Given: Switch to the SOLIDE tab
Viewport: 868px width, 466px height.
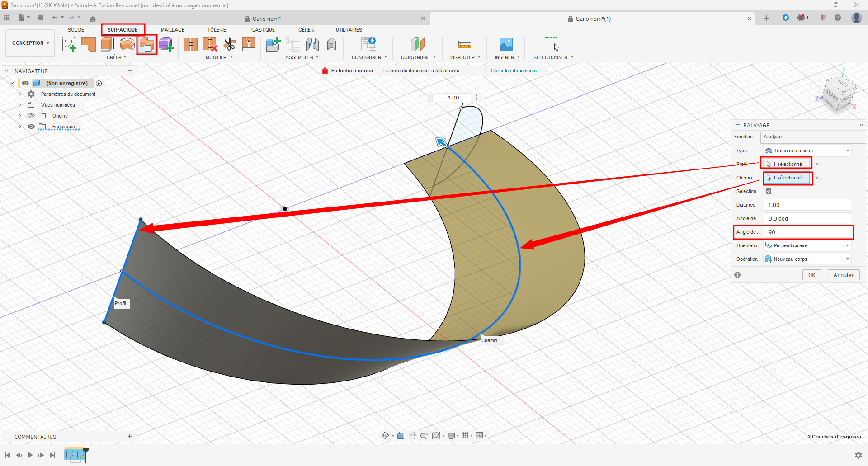Looking at the screenshot, I should 76,30.
